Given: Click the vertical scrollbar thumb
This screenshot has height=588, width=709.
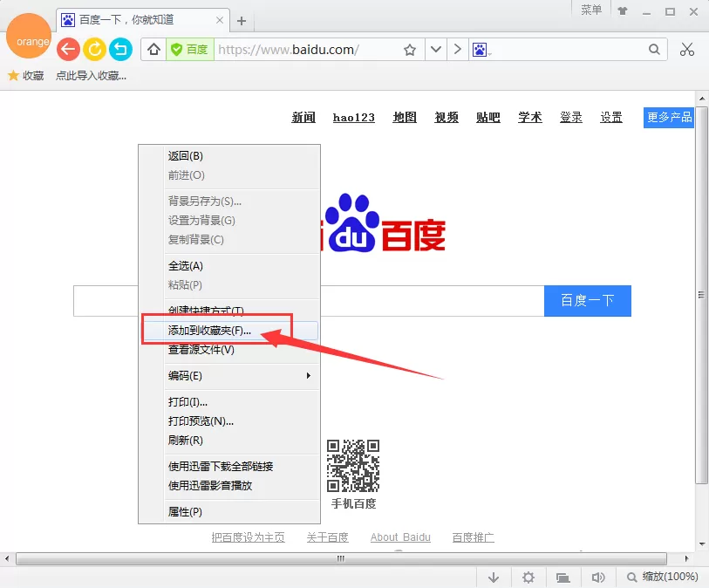Looking at the screenshot, I should [x=701, y=295].
